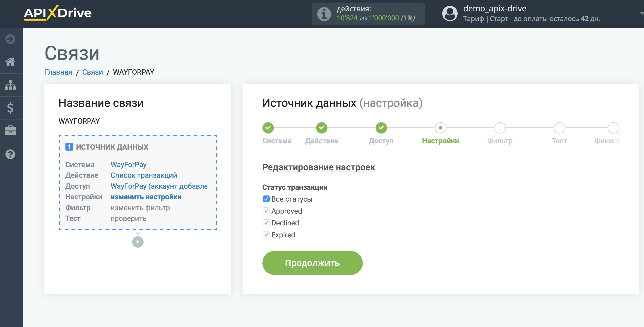This screenshot has width=644, height=327.
Task: Open the help question mark icon
Action: [x=10, y=154]
